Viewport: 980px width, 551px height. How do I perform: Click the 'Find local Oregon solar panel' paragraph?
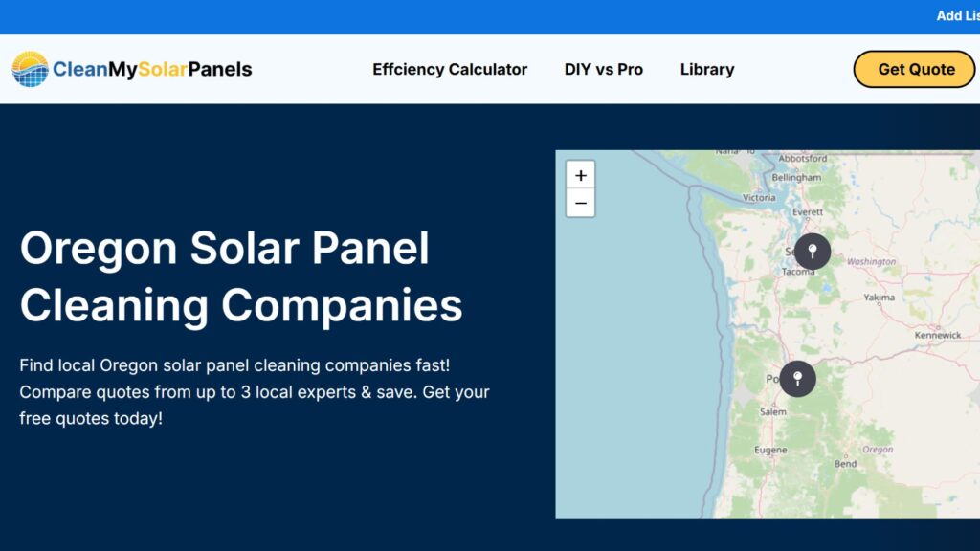pyautogui.click(x=255, y=391)
